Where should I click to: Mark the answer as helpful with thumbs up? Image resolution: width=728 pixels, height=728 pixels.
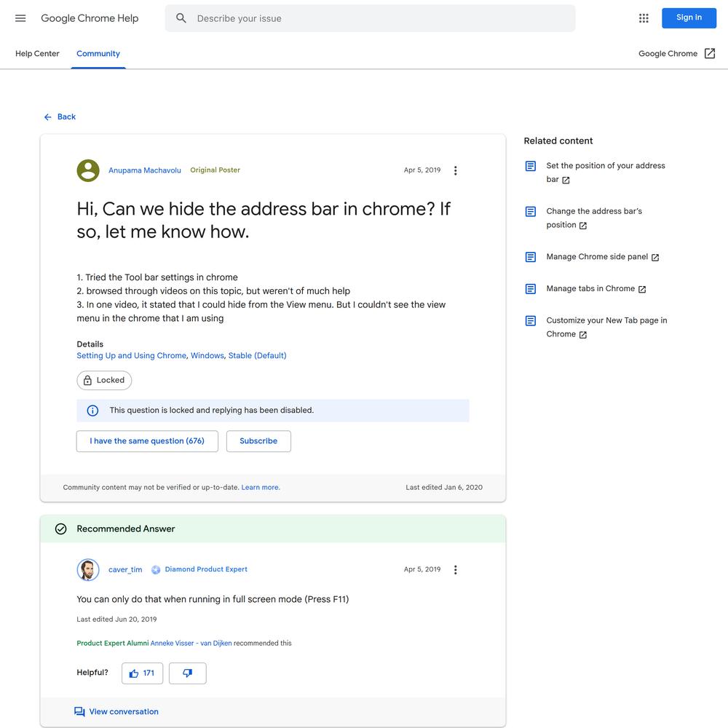[x=142, y=673]
